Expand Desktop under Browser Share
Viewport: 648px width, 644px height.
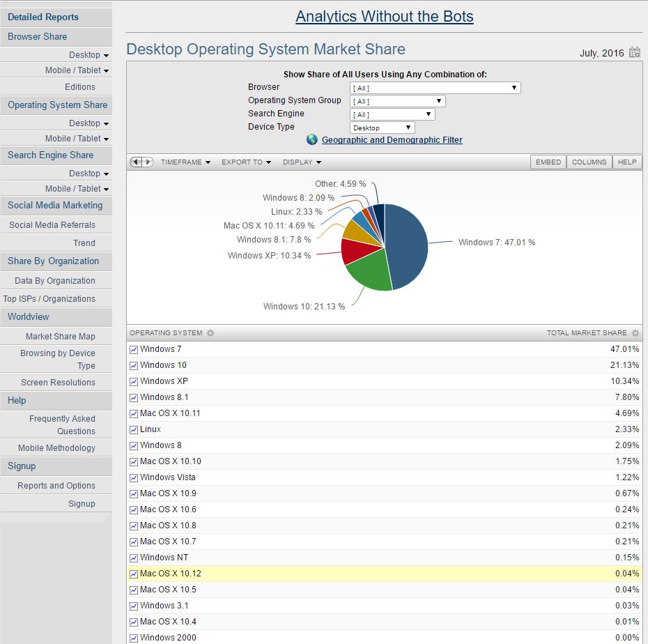click(88, 55)
